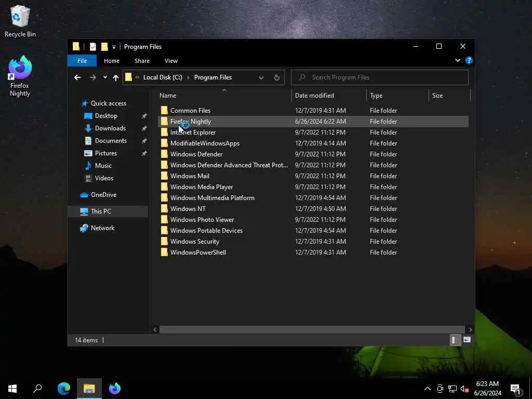The image size is (532, 399).
Task: Click Program Files breadcrumb in address bar
Action: pos(212,77)
